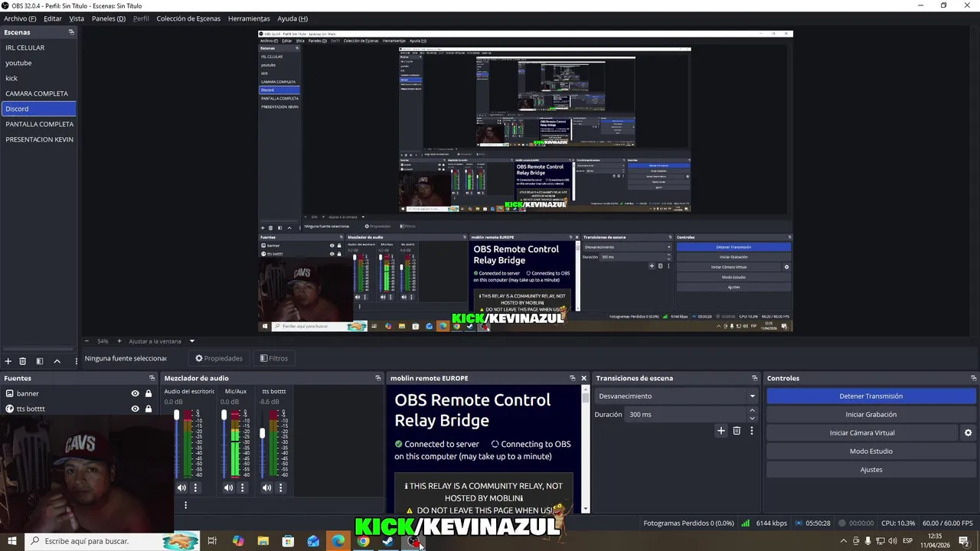The image size is (980, 551).
Task: Open the Vista menu
Action: 77,18
